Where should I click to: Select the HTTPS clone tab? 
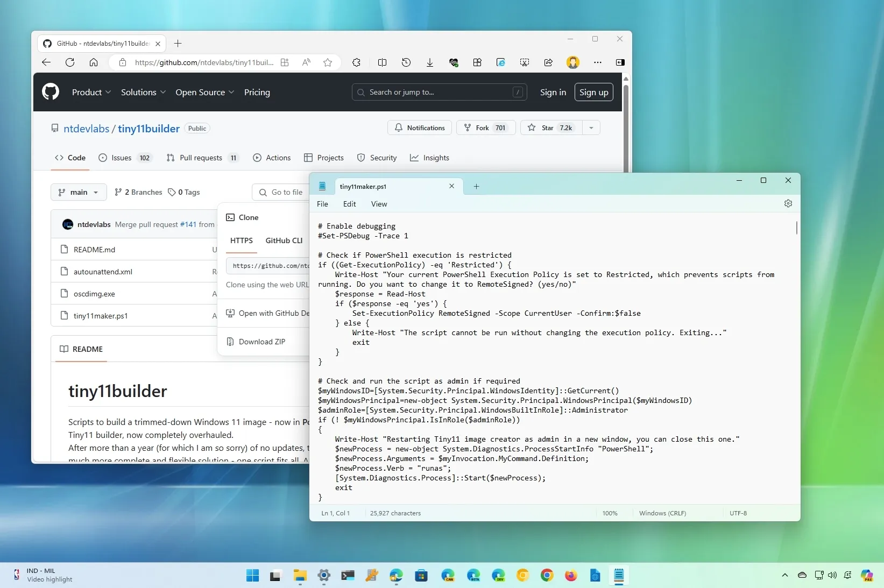(x=242, y=240)
